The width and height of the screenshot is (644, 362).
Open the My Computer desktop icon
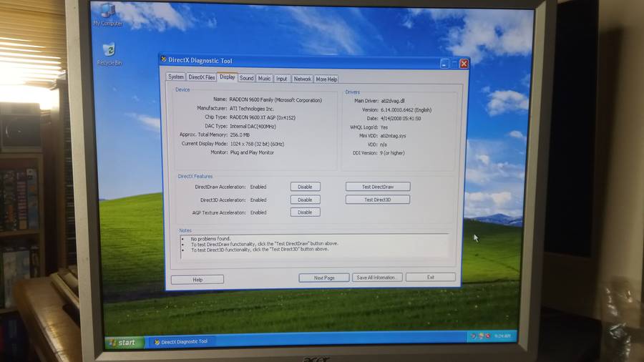[x=107, y=16]
